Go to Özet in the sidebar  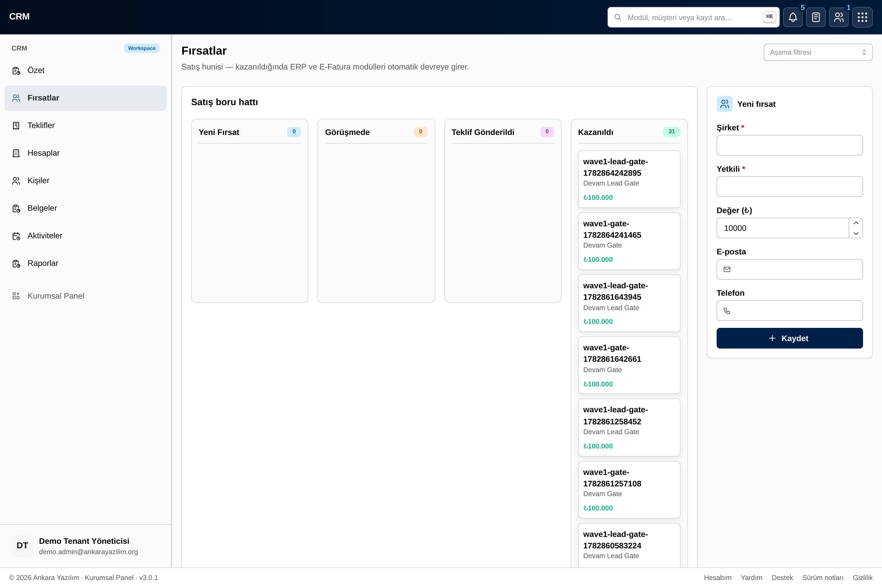coord(86,71)
